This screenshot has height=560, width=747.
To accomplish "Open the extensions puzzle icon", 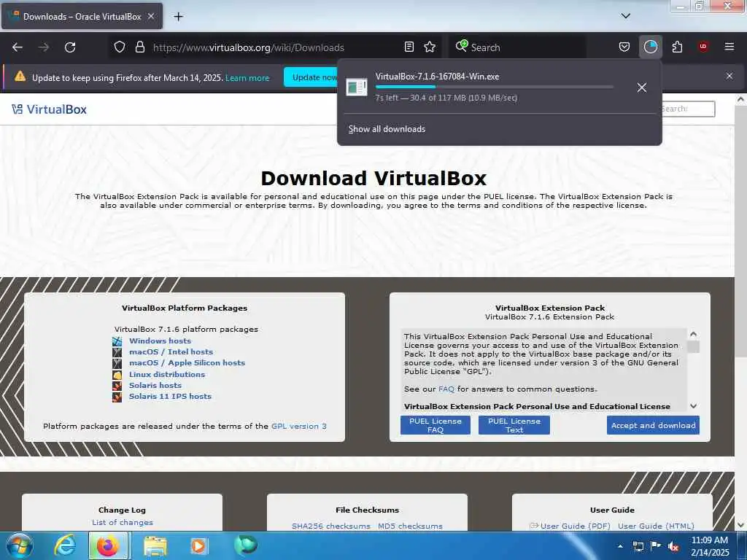I will click(677, 47).
